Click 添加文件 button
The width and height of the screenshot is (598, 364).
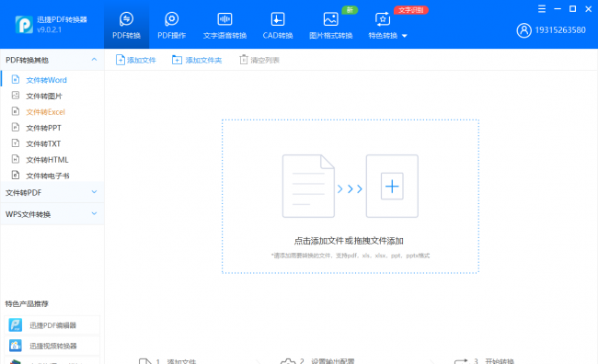click(136, 60)
